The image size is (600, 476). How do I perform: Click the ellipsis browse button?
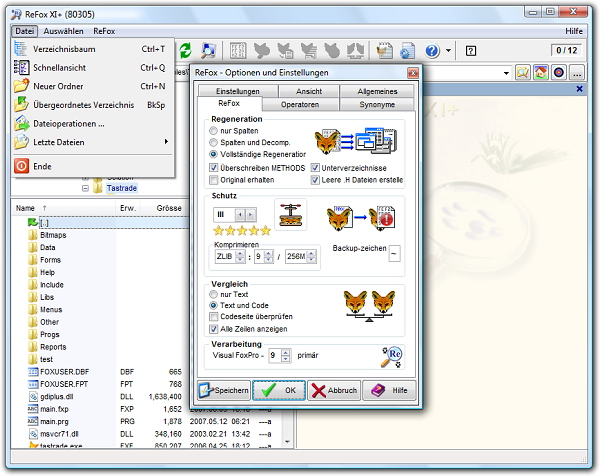pos(577,72)
